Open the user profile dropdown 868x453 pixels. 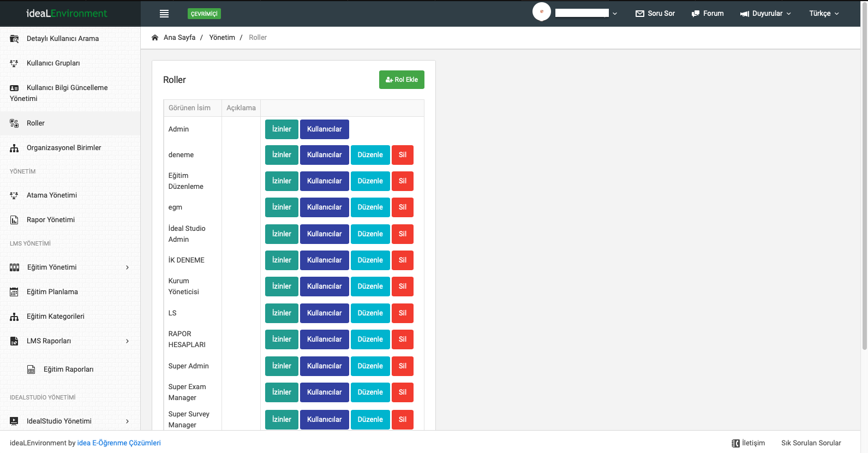(615, 14)
